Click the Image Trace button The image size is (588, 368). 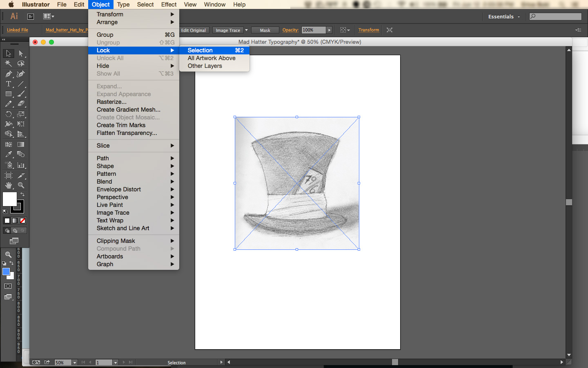[x=228, y=30]
